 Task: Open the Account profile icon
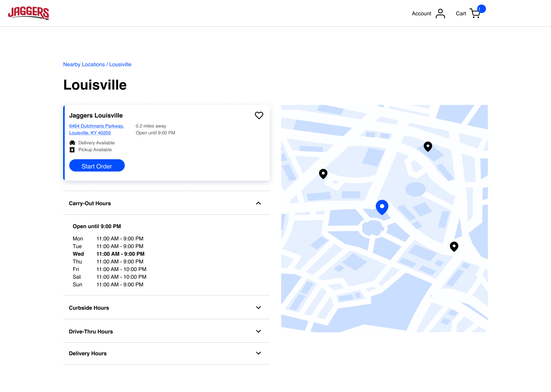coord(440,13)
